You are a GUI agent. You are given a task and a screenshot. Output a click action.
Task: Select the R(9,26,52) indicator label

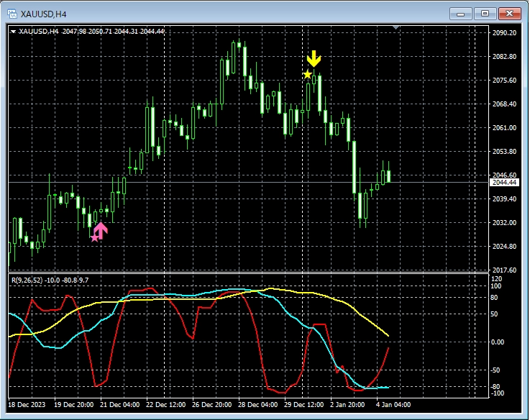point(50,280)
